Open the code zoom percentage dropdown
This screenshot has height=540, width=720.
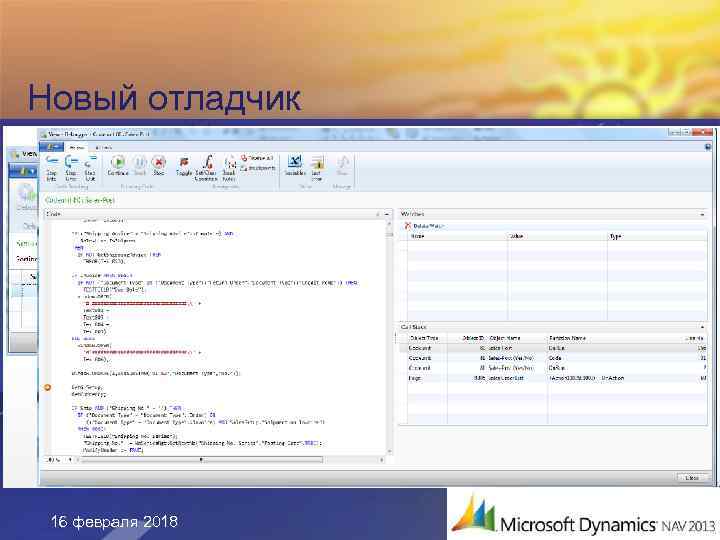(60, 459)
